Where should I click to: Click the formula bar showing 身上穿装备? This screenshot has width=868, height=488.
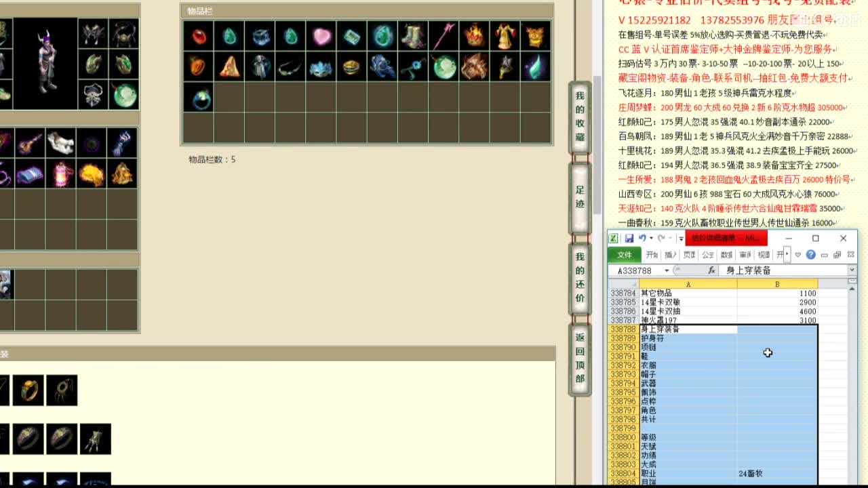785,270
